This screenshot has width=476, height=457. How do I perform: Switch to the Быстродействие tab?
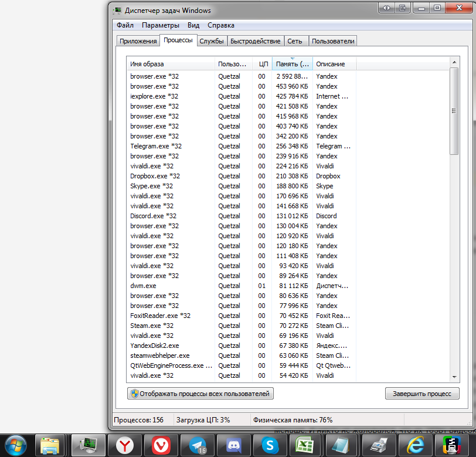click(x=256, y=41)
